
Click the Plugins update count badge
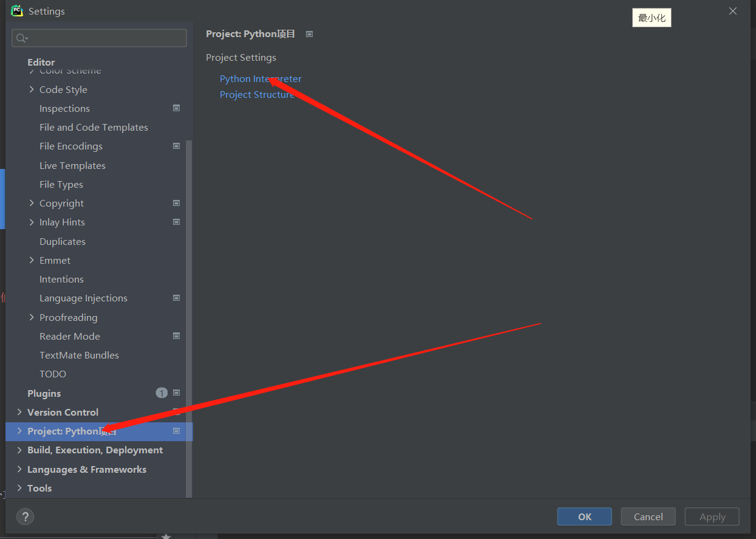(162, 393)
